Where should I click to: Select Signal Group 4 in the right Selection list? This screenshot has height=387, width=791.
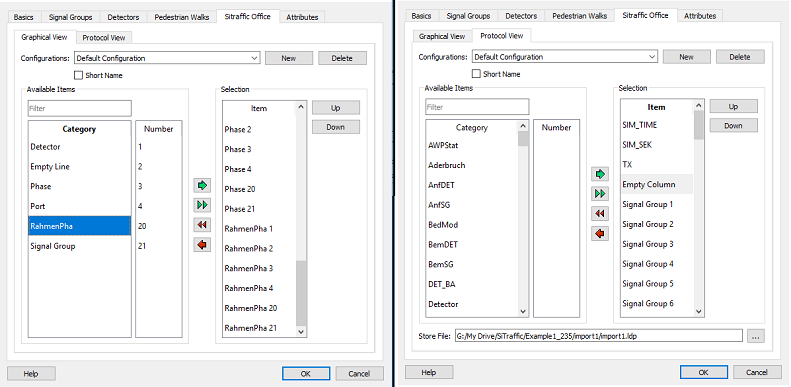[657, 264]
